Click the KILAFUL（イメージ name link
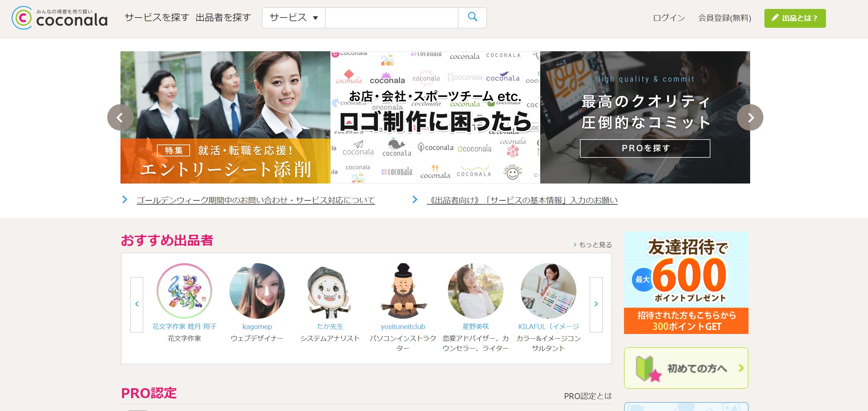This screenshot has height=411, width=868. click(x=549, y=326)
